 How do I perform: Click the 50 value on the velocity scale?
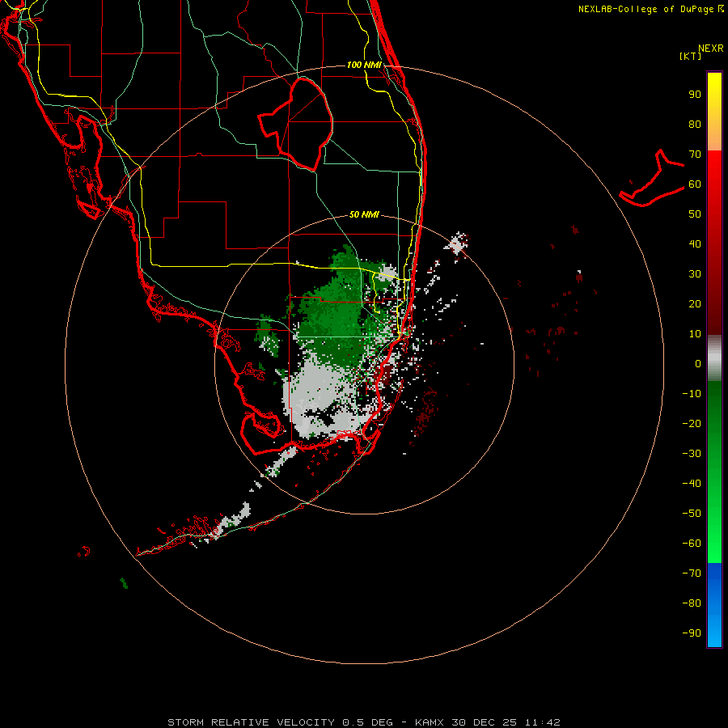pyautogui.click(x=695, y=214)
